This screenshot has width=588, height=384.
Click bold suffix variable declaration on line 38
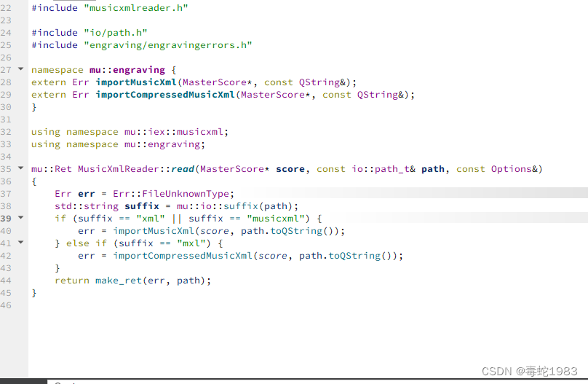pyautogui.click(x=142, y=206)
